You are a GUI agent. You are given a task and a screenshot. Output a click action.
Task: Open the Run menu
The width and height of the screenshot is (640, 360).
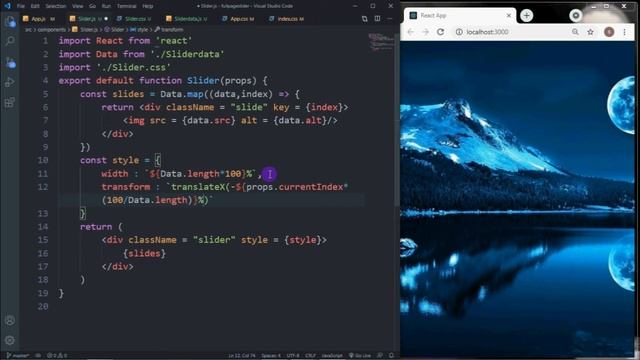tap(106, 6)
